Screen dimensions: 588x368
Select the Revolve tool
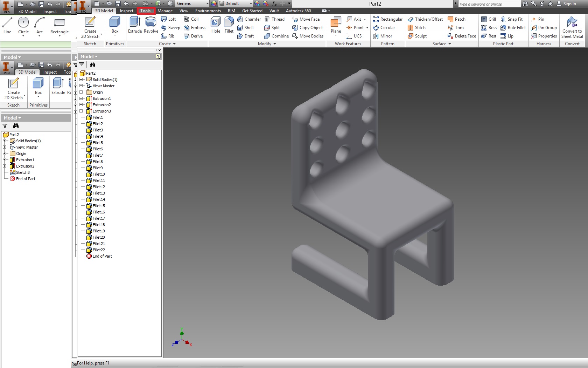click(151, 25)
